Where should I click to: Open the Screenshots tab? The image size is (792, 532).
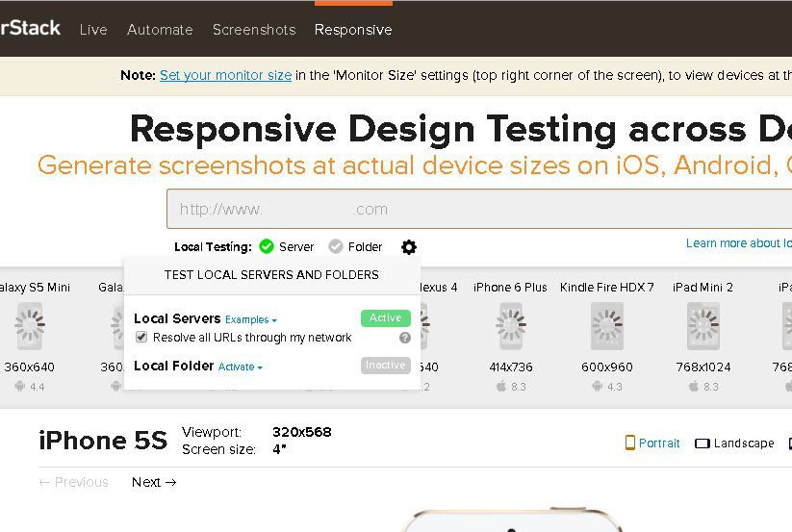pos(254,30)
